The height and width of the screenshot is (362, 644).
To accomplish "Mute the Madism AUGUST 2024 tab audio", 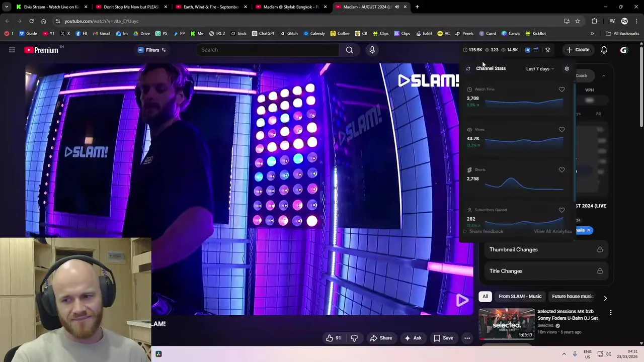I will 397,7.
